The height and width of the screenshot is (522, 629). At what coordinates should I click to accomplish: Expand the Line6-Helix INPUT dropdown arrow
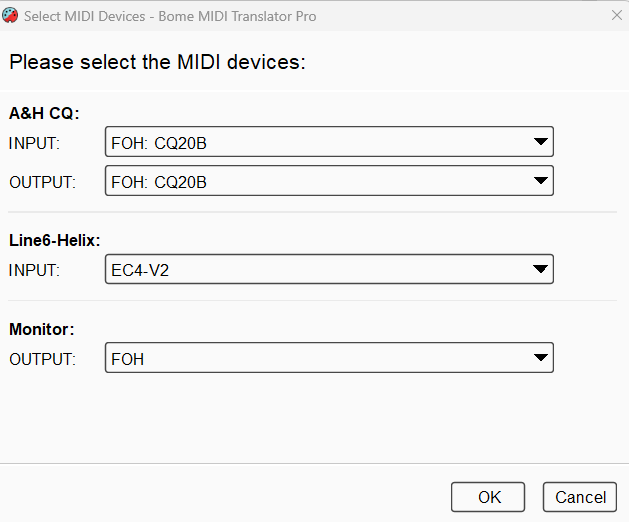tap(541, 269)
